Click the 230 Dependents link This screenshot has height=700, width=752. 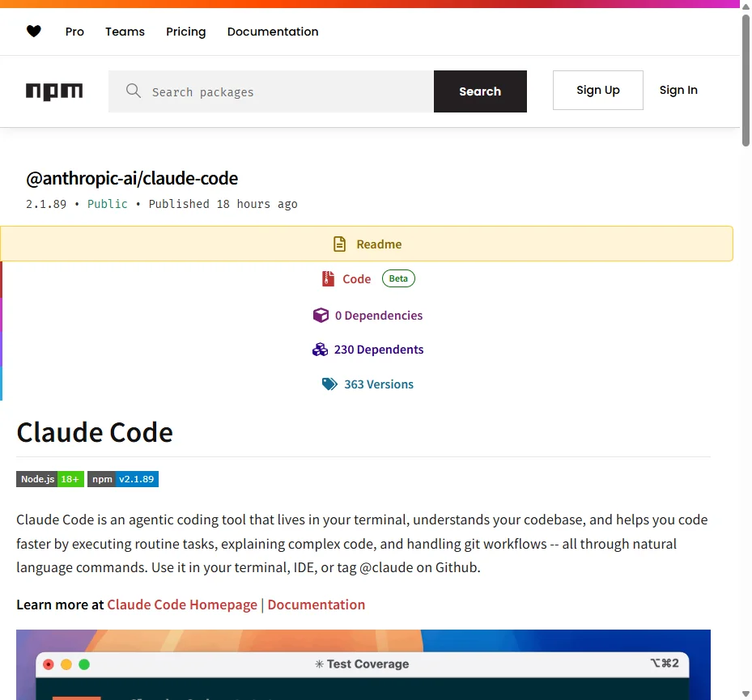coord(379,349)
